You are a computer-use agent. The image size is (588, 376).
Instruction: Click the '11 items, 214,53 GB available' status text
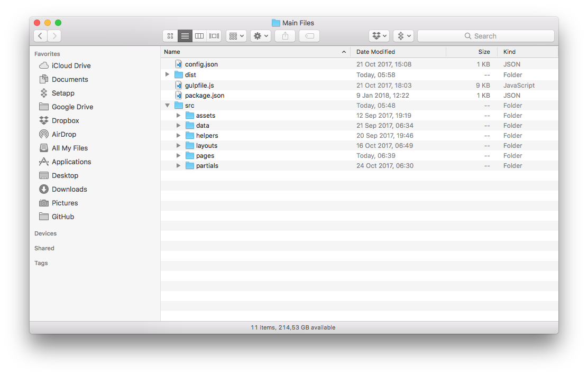click(x=293, y=327)
